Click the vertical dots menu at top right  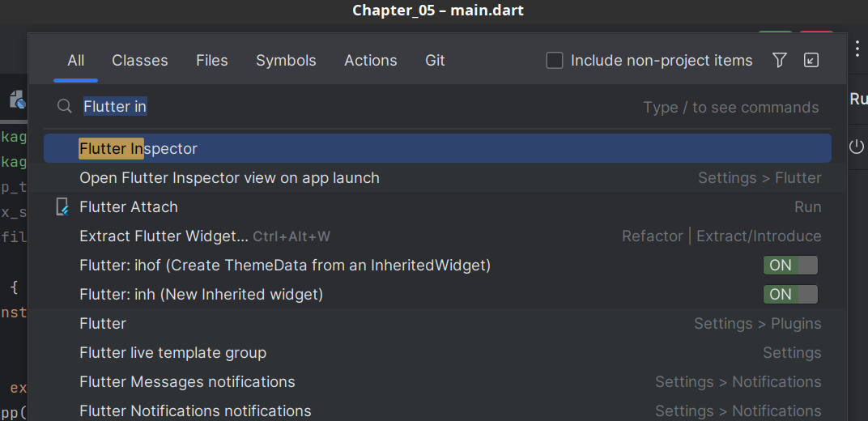click(857, 48)
